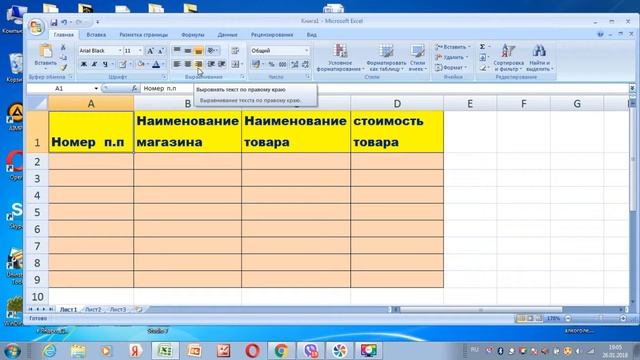Switch to the Вставка ribbon tab
This screenshot has height=360, width=640.
(x=96, y=35)
